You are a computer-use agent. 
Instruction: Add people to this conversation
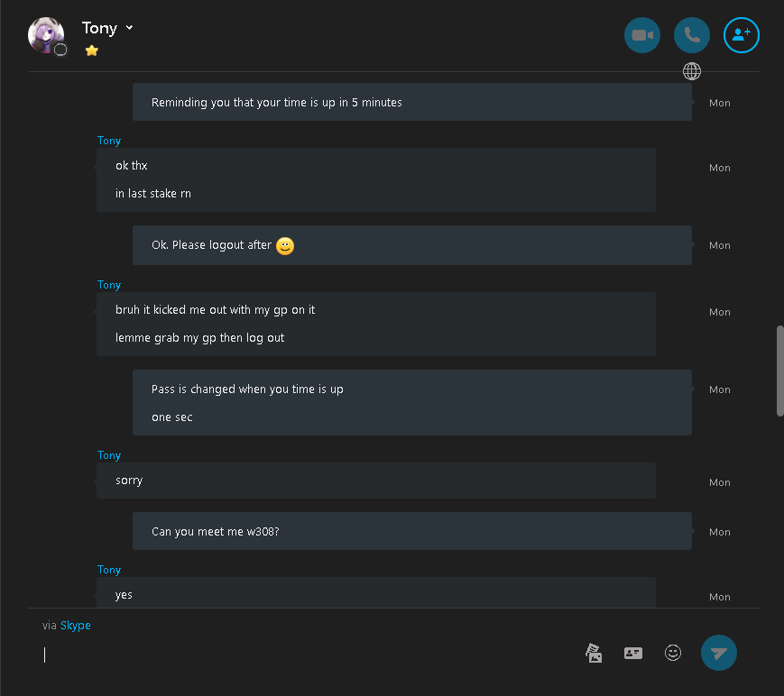tap(741, 35)
